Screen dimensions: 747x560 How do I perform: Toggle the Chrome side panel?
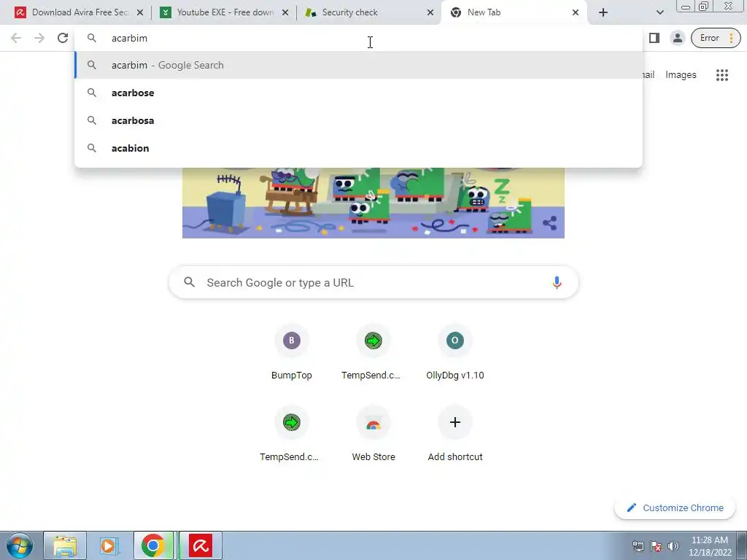click(654, 38)
